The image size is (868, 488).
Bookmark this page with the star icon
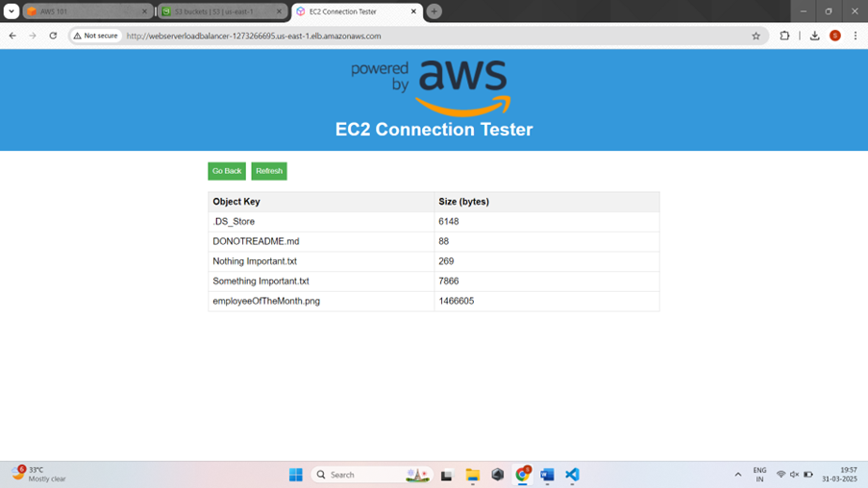pos(756,36)
